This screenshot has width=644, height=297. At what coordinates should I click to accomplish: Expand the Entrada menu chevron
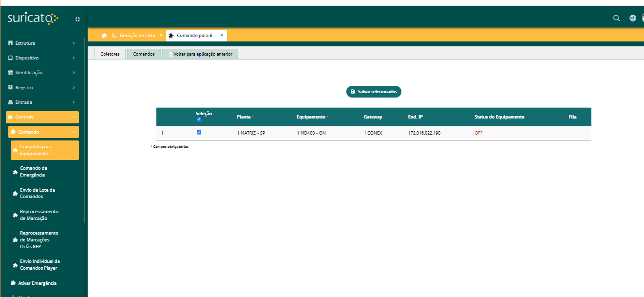coord(74,102)
